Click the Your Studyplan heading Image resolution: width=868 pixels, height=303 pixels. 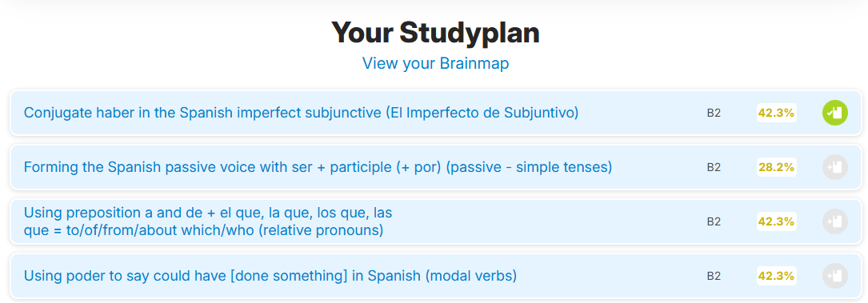pos(436,33)
